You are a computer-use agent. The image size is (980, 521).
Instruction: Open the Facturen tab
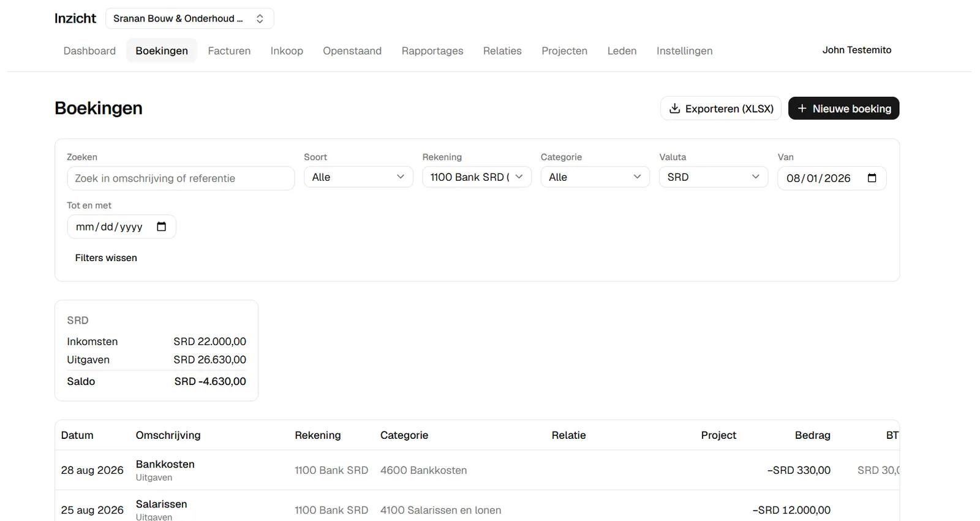[x=229, y=51]
